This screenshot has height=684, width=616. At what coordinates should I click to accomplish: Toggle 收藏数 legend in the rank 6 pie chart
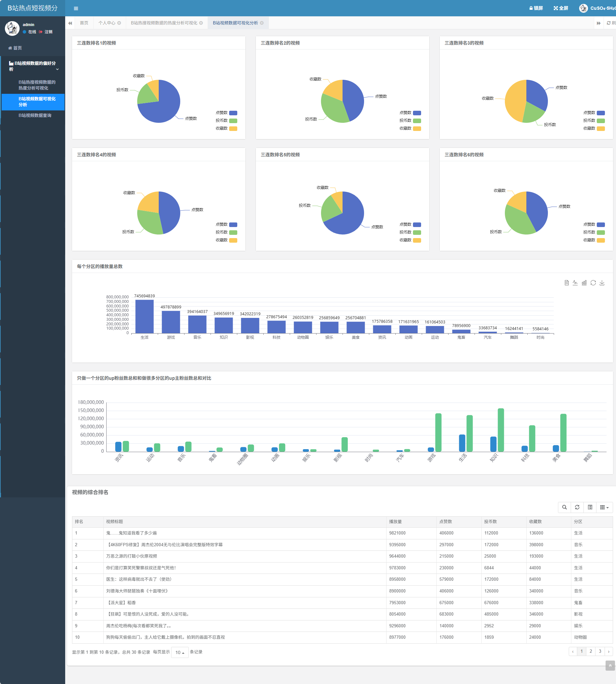[x=600, y=240]
